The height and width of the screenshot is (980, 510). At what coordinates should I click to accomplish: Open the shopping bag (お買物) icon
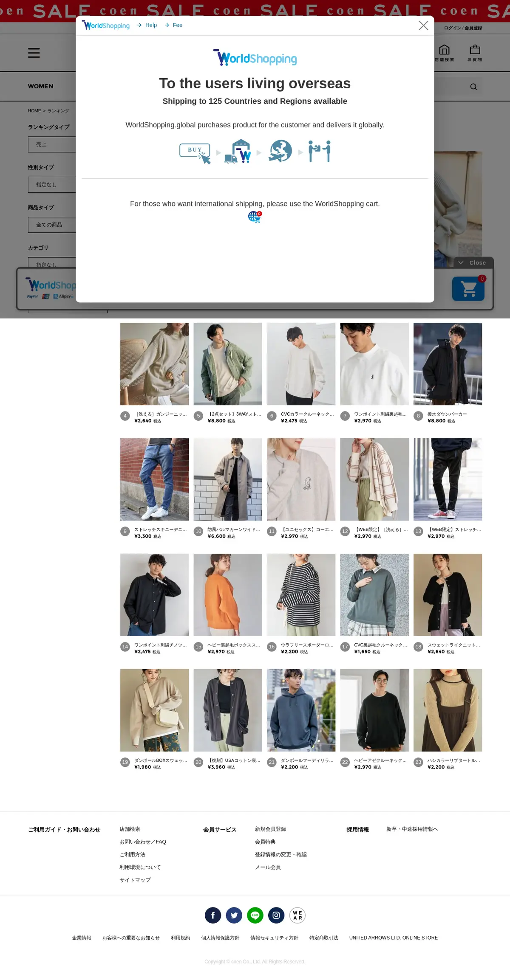(x=475, y=53)
